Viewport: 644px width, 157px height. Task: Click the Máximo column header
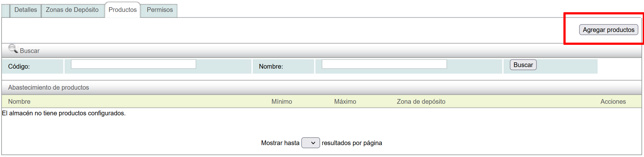(x=345, y=102)
